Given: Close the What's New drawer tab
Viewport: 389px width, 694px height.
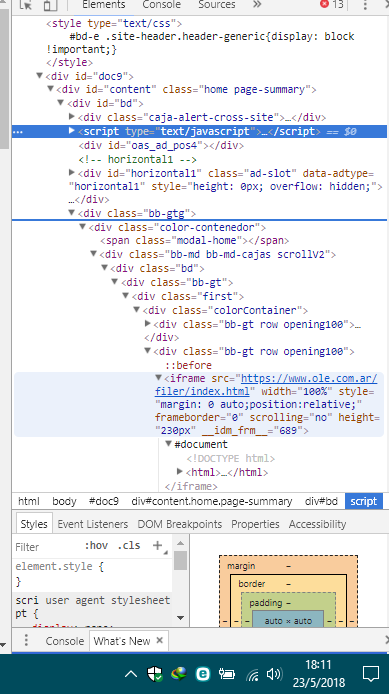Looking at the screenshot, I should click(160, 640).
